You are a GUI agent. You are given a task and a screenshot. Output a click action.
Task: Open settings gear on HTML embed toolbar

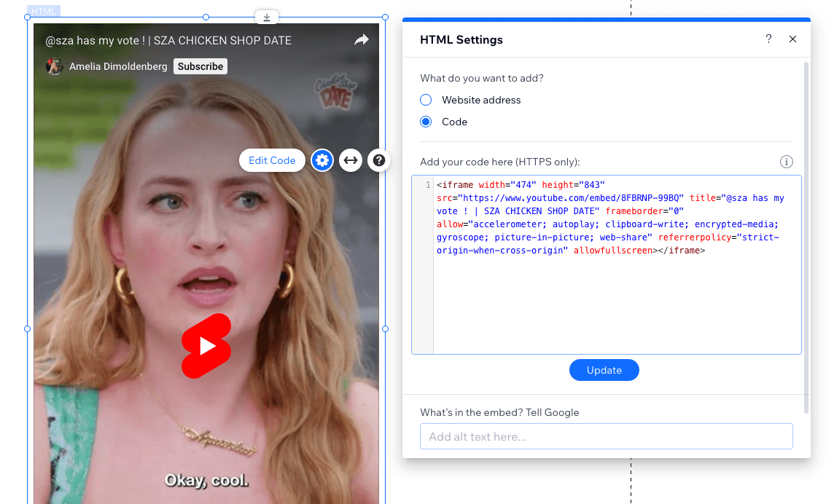(321, 160)
